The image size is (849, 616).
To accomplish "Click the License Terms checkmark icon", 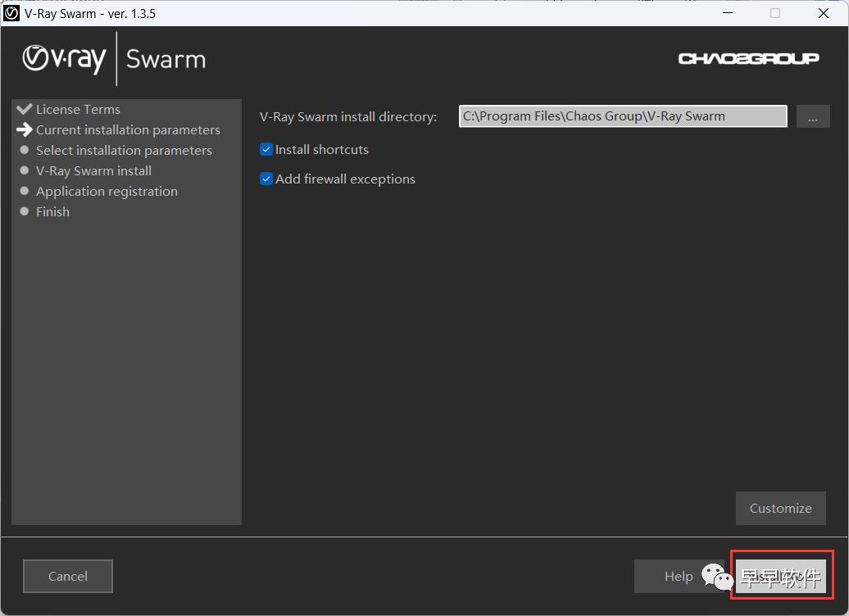I will point(25,109).
